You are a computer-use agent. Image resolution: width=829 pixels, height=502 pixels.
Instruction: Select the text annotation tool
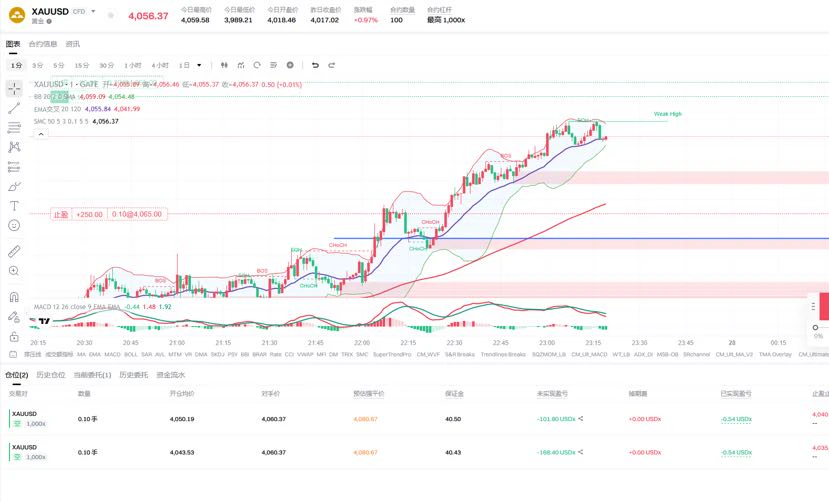pos(14,206)
